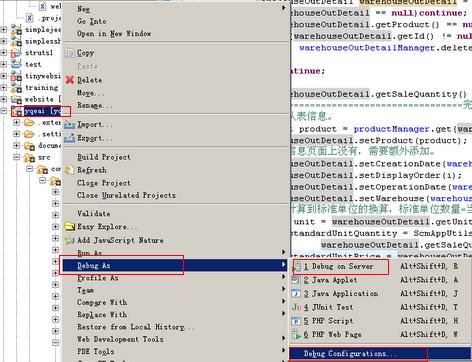
Task: Click the Import icon in context menu
Action: 70,125
